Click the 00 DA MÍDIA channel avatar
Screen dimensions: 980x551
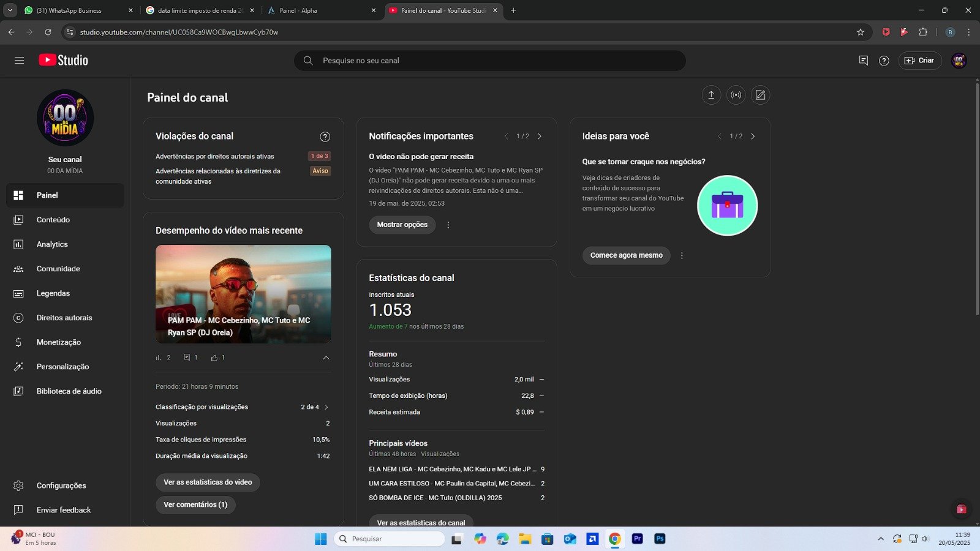(x=65, y=118)
